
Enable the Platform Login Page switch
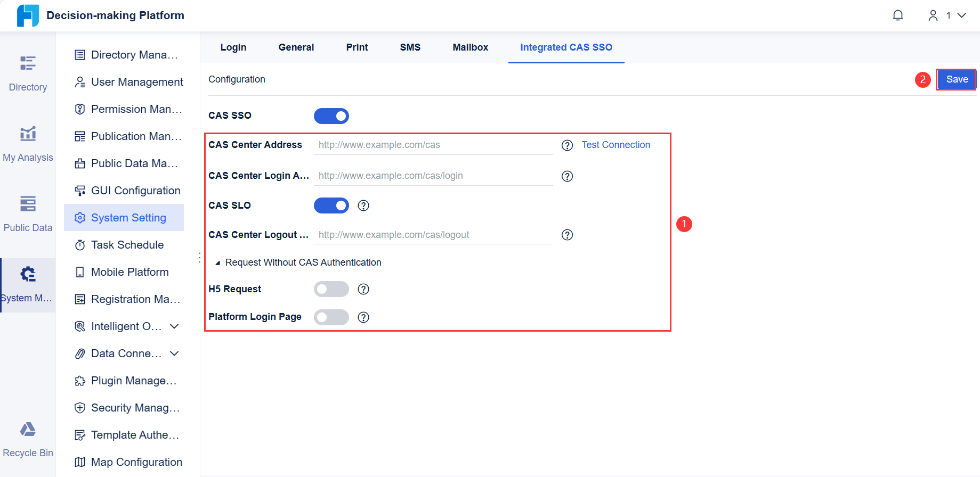click(331, 317)
